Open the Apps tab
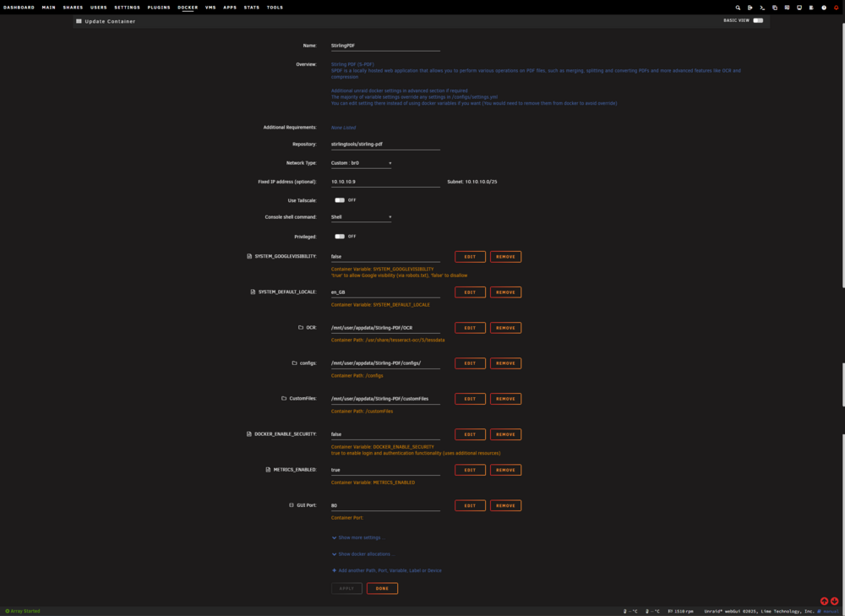 pos(230,8)
